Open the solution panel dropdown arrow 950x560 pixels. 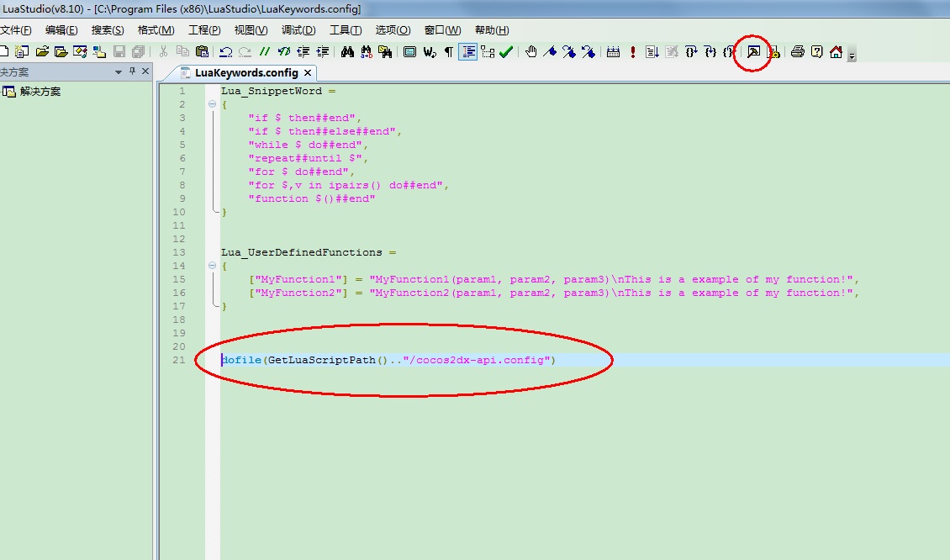click(x=119, y=72)
